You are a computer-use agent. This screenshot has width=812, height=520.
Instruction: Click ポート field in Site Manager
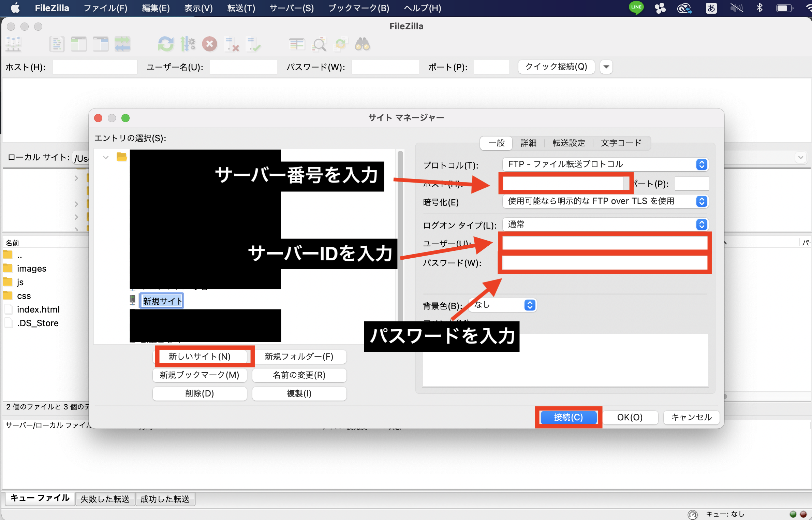[x=692, y=184]
